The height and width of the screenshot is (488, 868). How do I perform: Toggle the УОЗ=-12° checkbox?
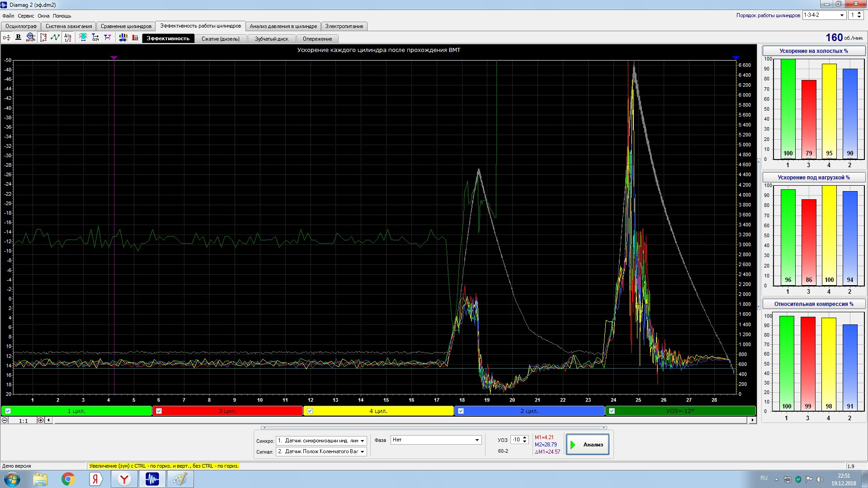pos(612,411)
